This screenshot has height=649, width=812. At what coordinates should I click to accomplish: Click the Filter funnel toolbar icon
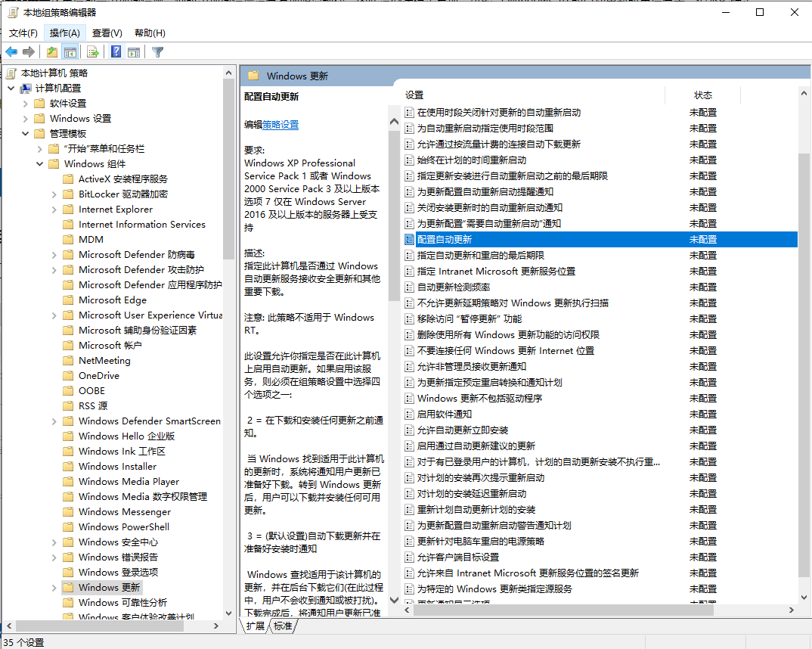click(x=157, y=51)
